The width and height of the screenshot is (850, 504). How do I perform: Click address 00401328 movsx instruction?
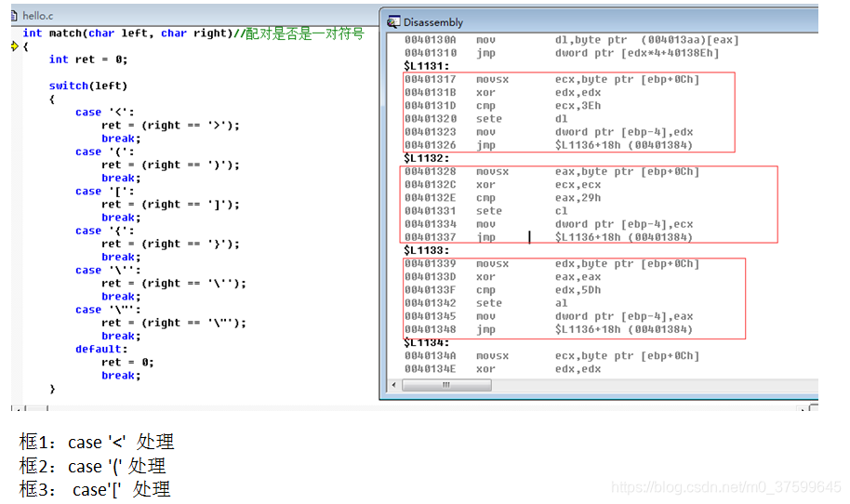551,171
